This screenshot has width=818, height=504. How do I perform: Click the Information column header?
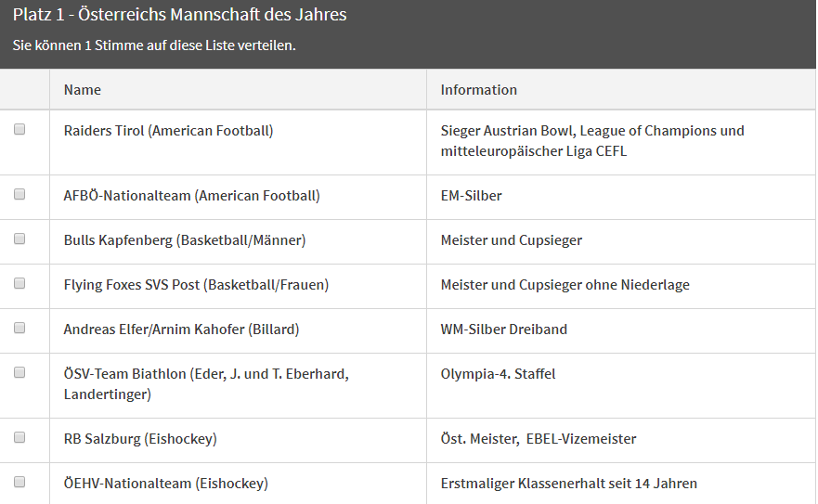coord(478,90)
